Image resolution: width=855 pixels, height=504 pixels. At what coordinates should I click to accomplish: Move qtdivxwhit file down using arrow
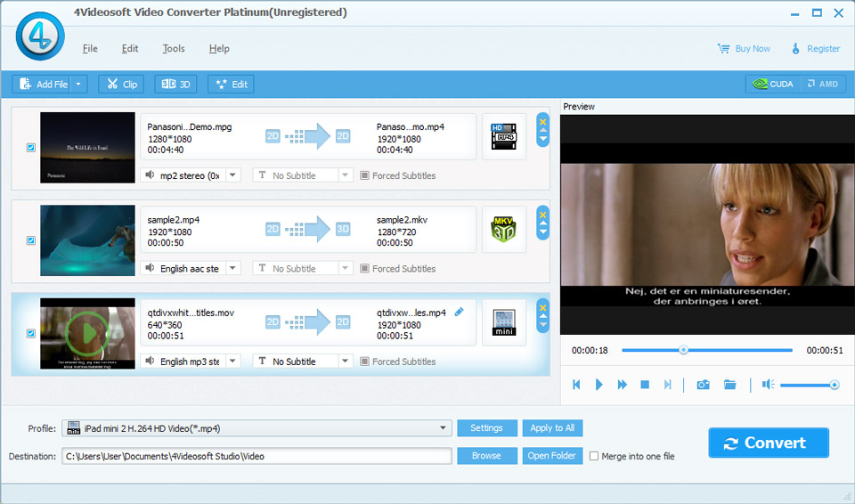(543, 325)
